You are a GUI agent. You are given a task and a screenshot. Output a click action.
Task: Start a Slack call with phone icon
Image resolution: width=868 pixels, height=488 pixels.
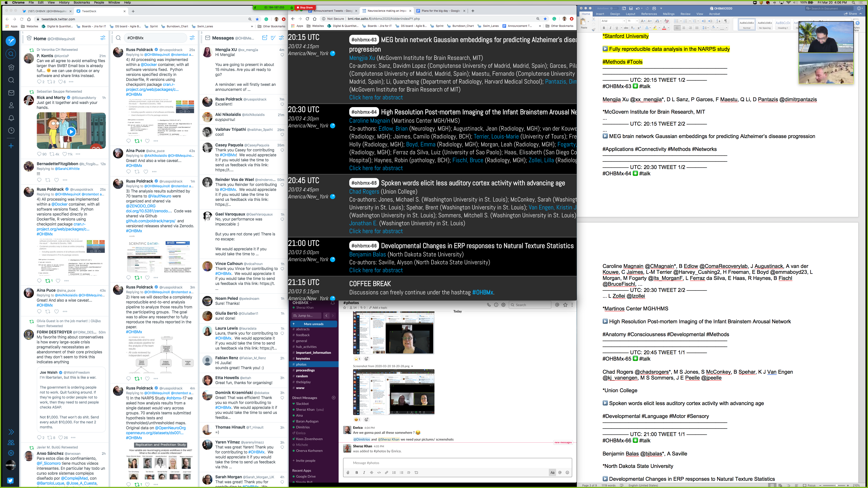click(488, 305)
